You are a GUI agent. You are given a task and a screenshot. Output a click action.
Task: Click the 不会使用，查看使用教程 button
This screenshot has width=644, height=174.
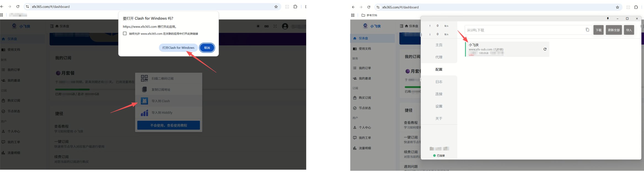pos(168,125)
